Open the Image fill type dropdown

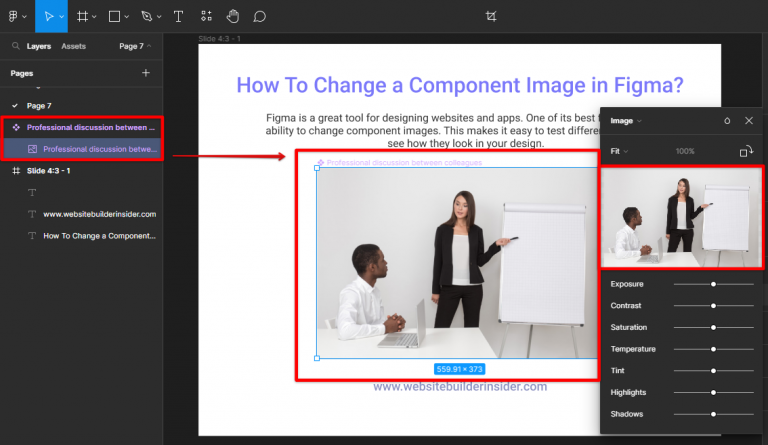click(625, 121)
